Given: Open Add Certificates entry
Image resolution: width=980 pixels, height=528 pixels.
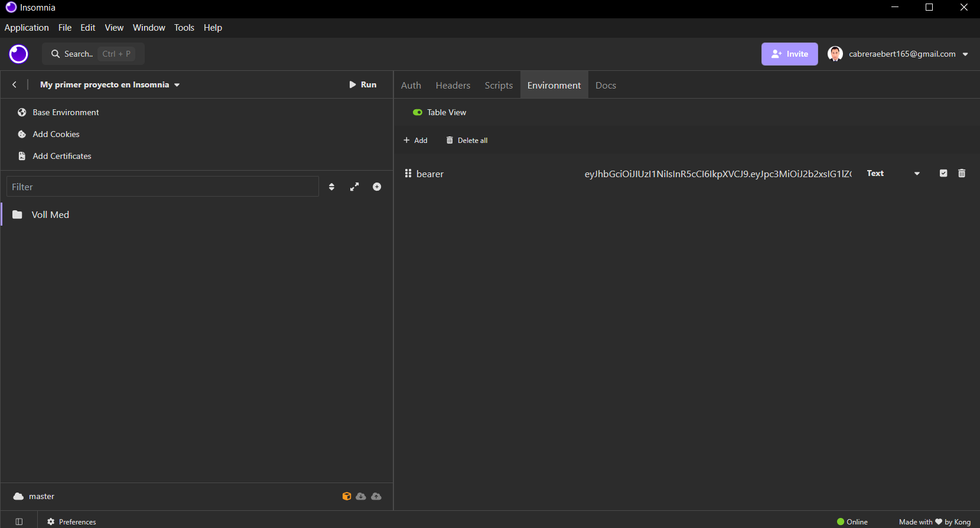Looking at the screenshot, I should [62, 156].
